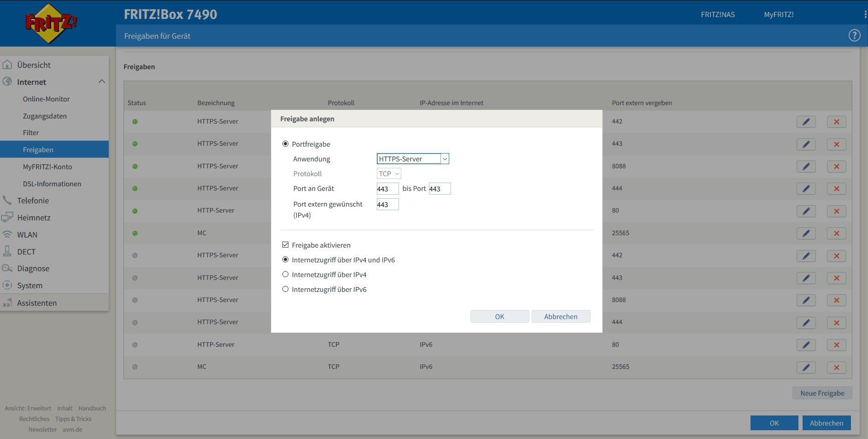The image size is (868, 439).
Task: Delete the active MC port 25565 rule
Action: click(x=836, y=233)
